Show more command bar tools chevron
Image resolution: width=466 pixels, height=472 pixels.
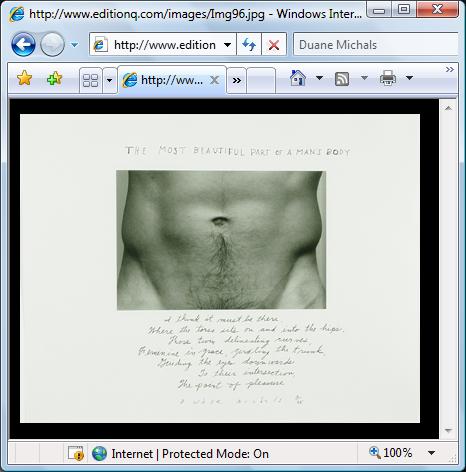click(x=450, y=69)
